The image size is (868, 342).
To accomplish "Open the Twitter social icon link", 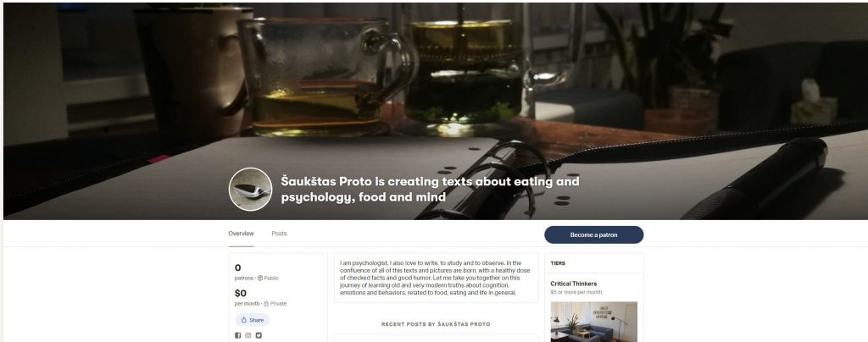I will (x=259, y=335).
